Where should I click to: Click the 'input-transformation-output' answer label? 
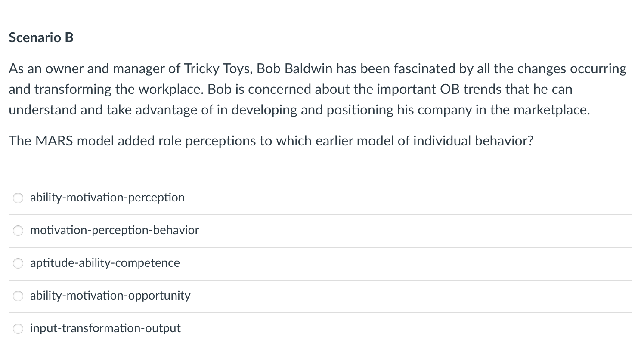[x=105, y=328]
